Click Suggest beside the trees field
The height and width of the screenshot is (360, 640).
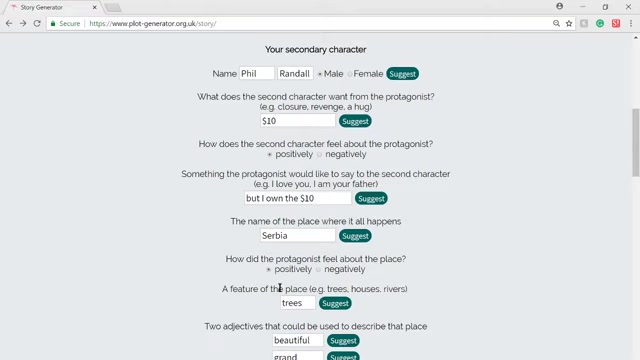coord(335,303)
